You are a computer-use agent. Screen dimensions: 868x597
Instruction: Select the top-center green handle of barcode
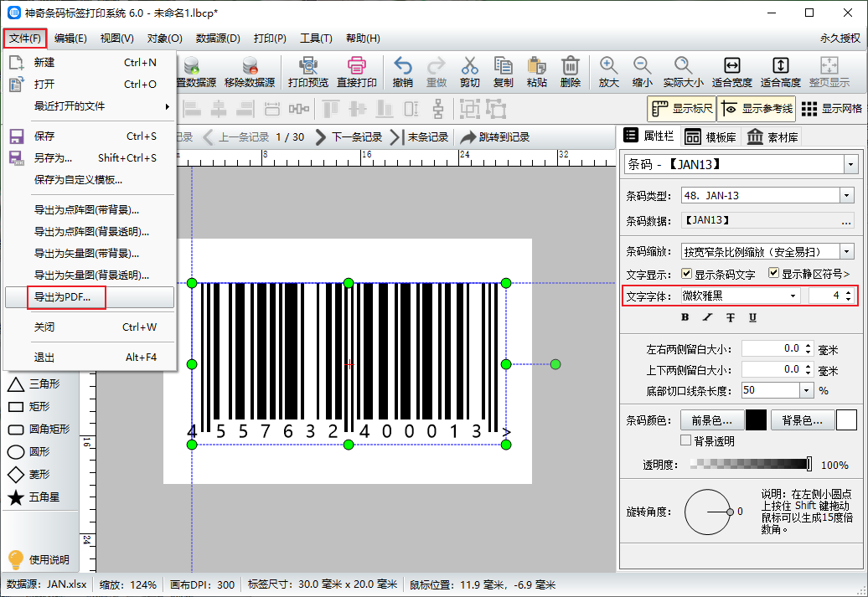349,283
